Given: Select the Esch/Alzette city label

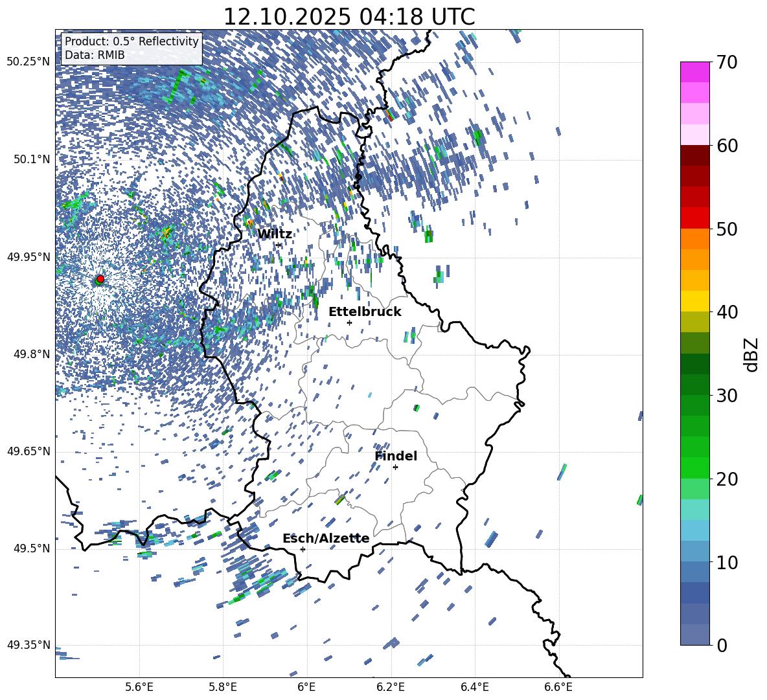Looking at the screenshot, I should point(326,539).
